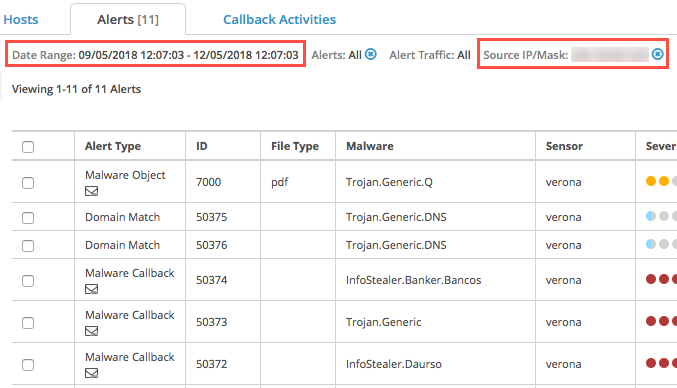677x388 pixels.
Task: Click verona sensor in row 7000
Action: [x=563, y=182]
